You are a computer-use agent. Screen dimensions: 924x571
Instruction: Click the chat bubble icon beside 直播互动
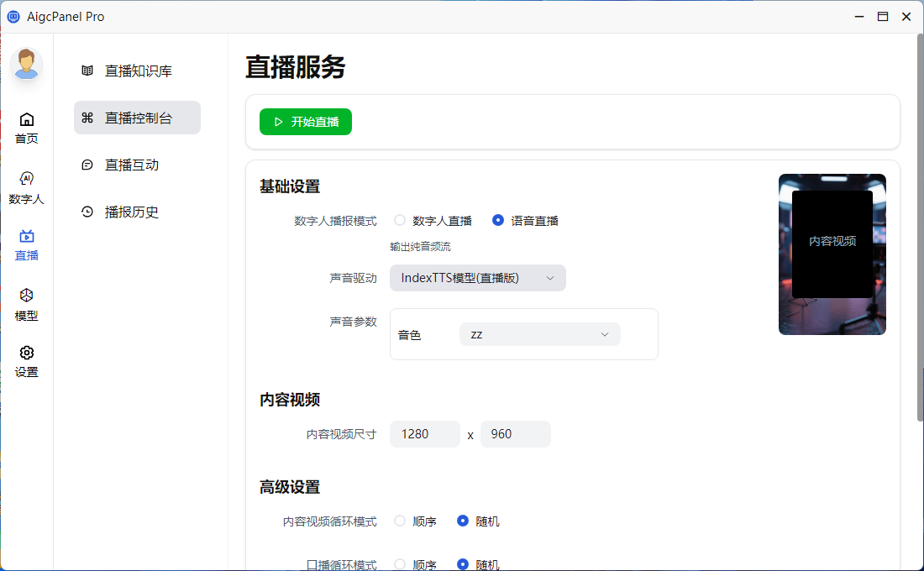[87, 165]
